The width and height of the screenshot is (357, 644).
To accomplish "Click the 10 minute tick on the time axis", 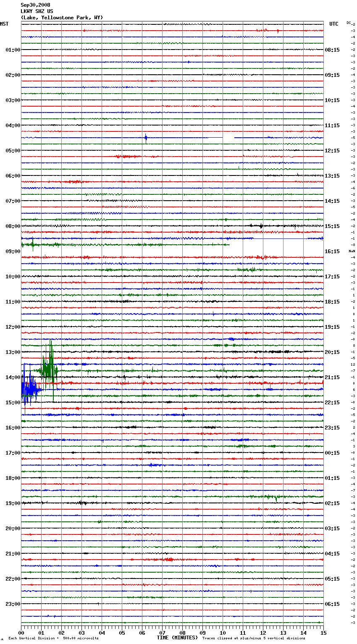I will 223,633.
